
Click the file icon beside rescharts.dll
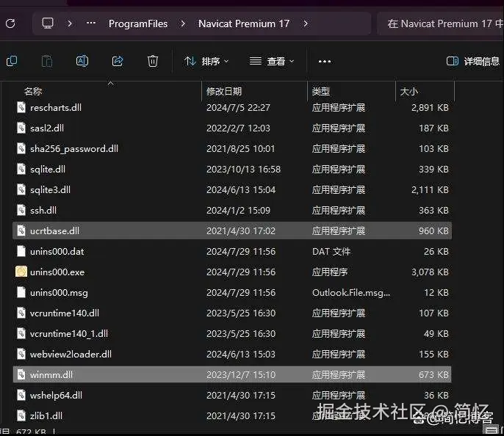pos(21,108)
